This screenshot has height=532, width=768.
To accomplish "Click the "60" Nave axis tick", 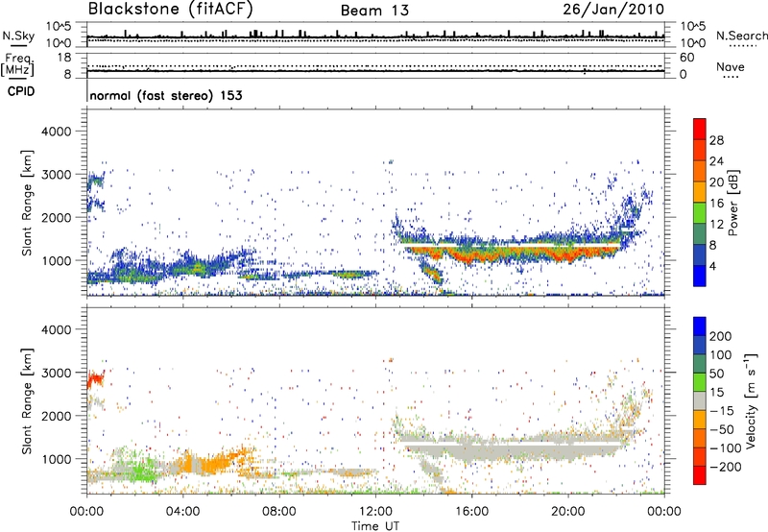I will pos(686,58).
